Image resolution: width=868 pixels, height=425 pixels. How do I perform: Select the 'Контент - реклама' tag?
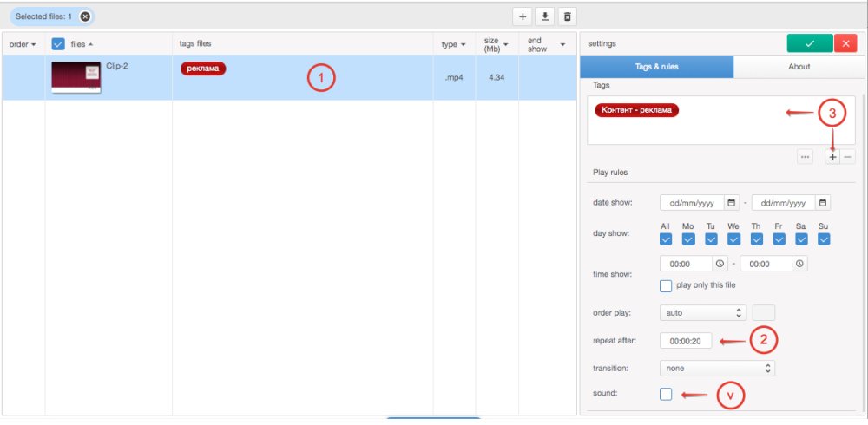(x=636, y=110)
